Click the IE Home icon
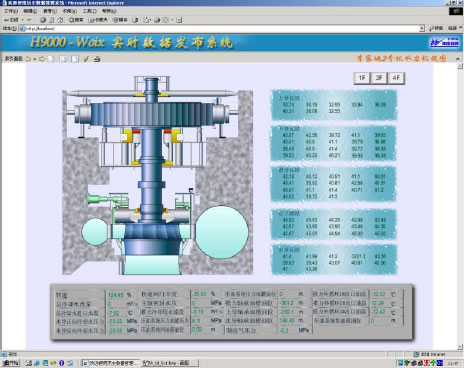The image size is (464, 368). pos(60,20)
